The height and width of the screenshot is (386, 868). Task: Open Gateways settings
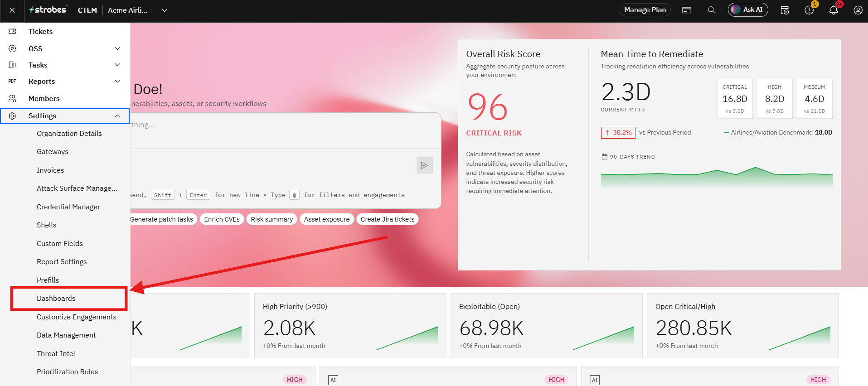pyautogui.click(x=53, y=152)
